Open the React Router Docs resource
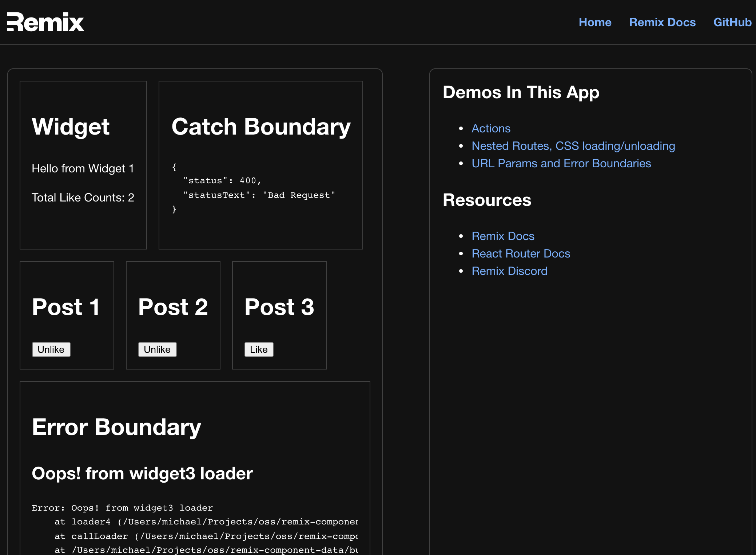The height and width of the screenshot is (555, 756). pyautogui.click(x=521, y=253)
